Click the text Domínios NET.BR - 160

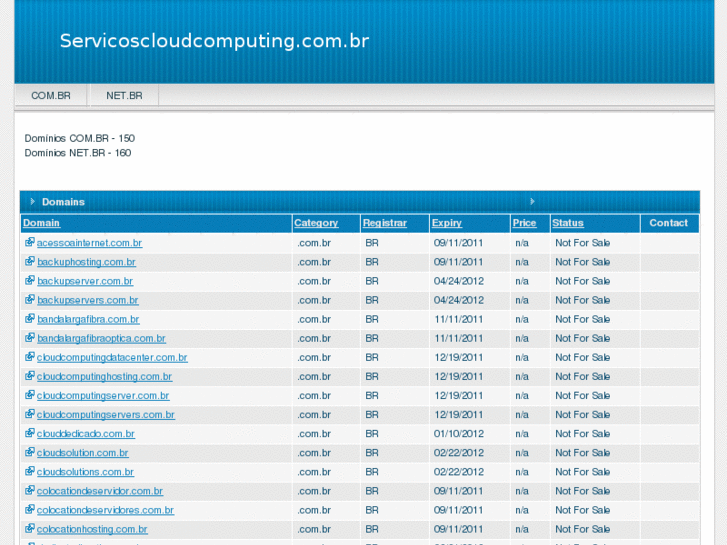pos(78,153)
